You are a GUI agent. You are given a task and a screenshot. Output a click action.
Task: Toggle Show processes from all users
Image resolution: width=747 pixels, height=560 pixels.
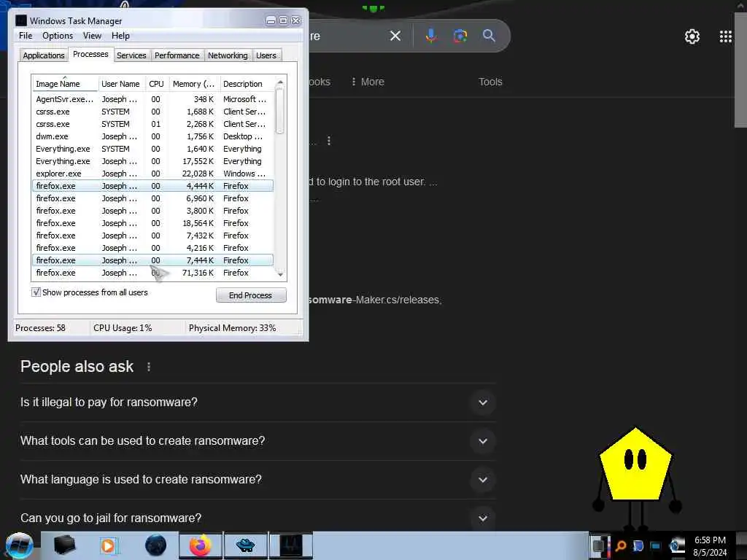click(x=36, y=292)
